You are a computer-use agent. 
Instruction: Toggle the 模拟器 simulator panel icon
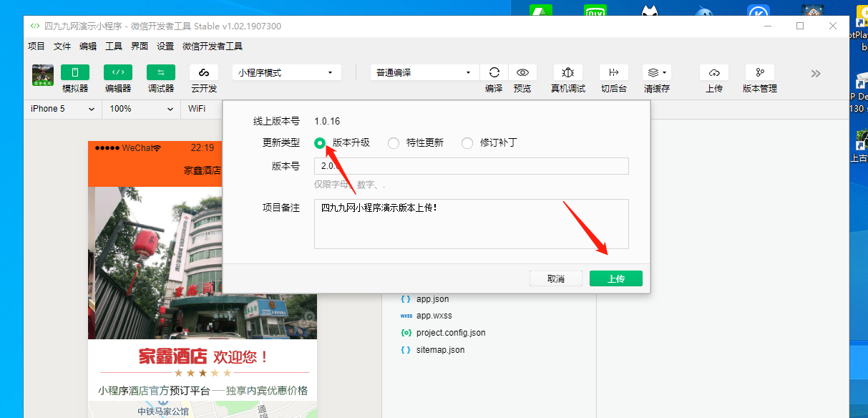75,72
